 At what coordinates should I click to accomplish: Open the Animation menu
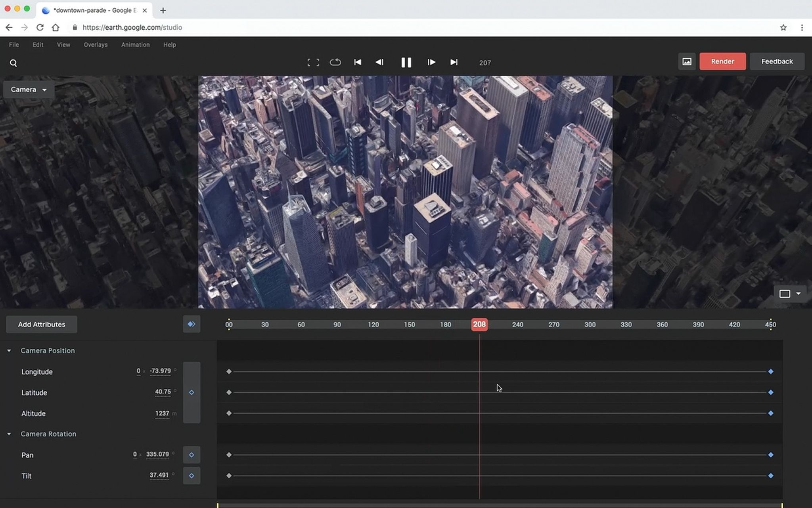click(135, 45)
